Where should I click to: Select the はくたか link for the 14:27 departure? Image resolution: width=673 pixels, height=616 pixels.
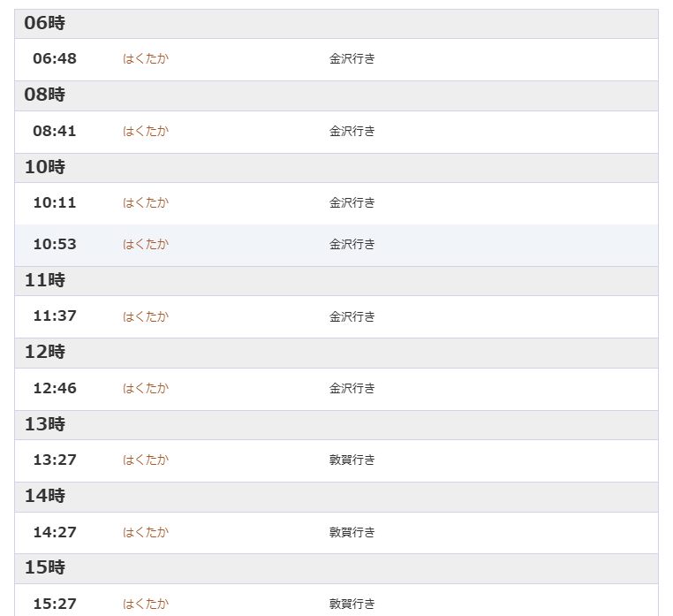tap(145, 533)
